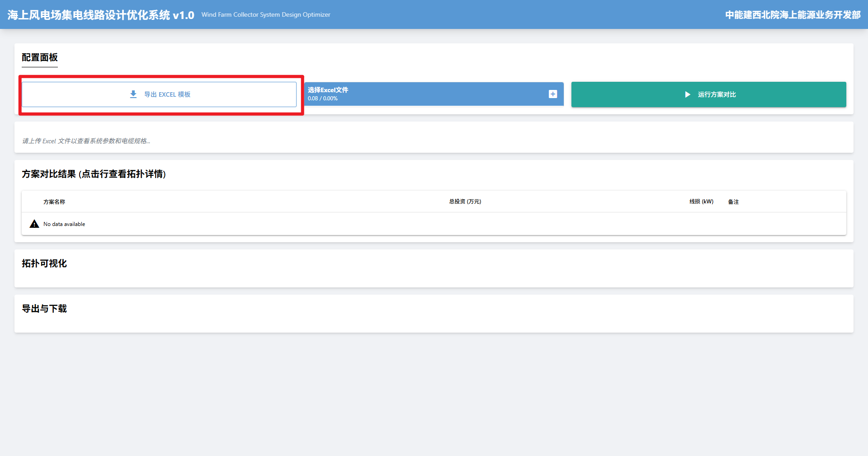This screenshot has width=868, height=456.
Task: Sort by the 方案名称 column header
Action: (x=54, y=202)
